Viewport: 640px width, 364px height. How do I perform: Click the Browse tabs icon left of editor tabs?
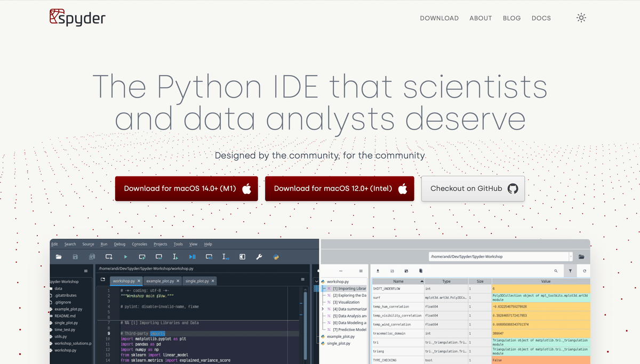[x=103, y=279]
